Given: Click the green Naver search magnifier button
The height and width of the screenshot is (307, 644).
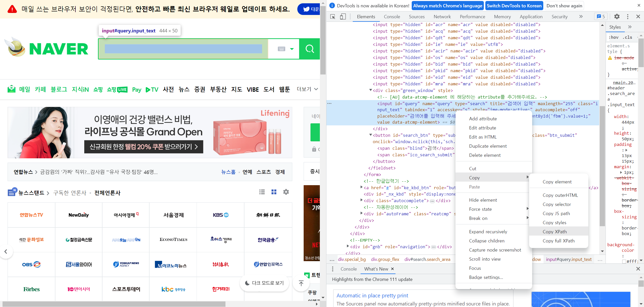Looking at the screenshot, I should click(309, 49).
